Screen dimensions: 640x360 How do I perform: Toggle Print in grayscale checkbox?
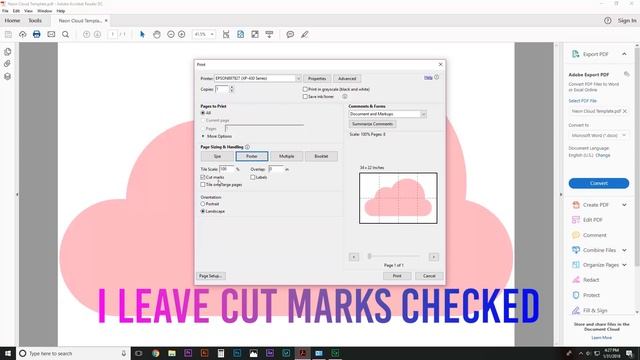(x=305, y=89)
